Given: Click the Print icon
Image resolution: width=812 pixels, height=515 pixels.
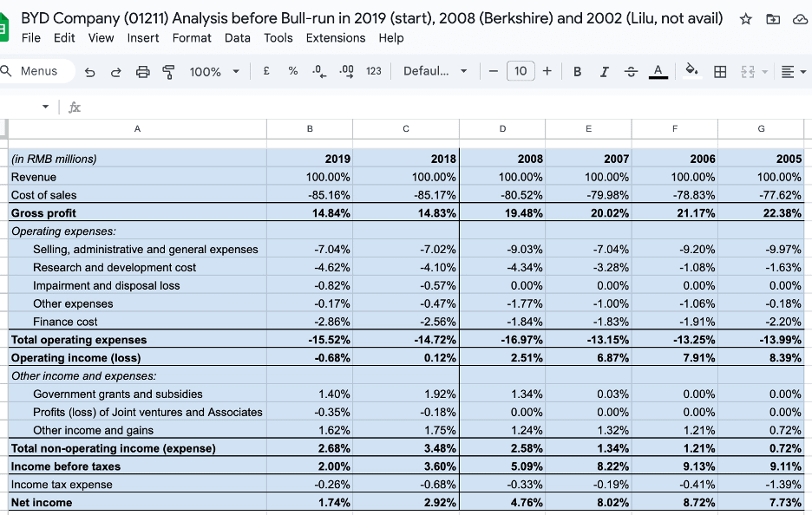Looking at the screenshot, I should pyautogui.click(x=143, y=71).
